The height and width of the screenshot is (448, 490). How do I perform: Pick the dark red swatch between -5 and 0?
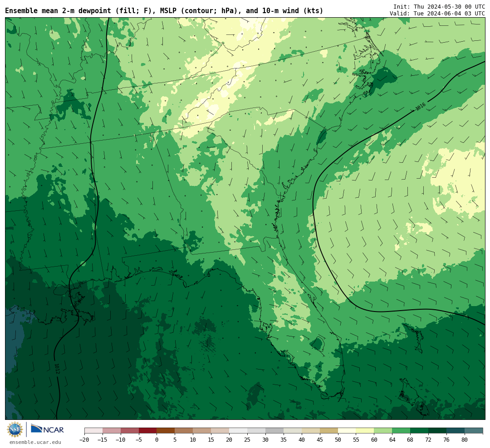148,431
